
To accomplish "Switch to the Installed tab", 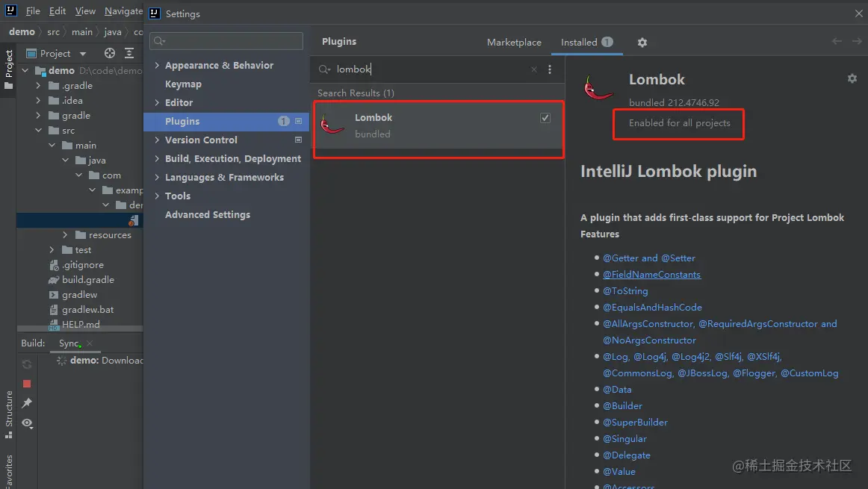I will (x=586, y=43).
